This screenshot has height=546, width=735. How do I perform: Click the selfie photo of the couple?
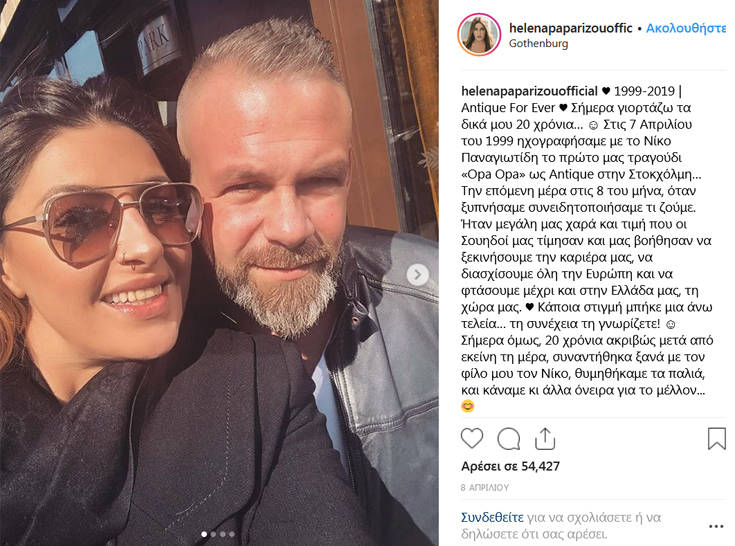coord(219,273)
